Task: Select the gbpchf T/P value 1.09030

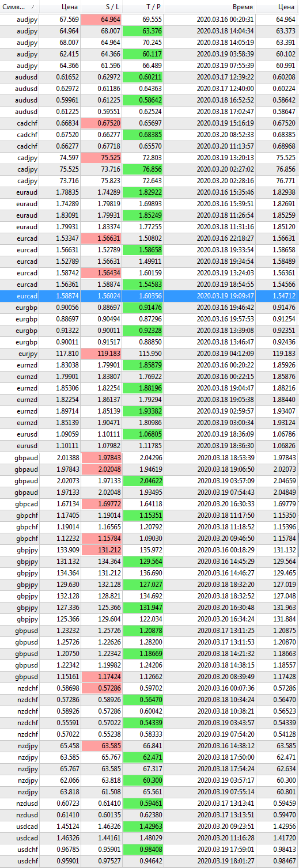Action: (150, 538)
